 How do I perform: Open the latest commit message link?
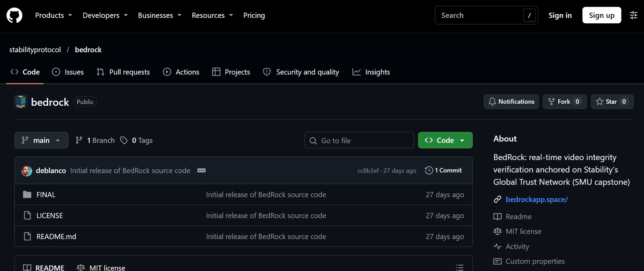pyautogui.click(x=130, y=170)
